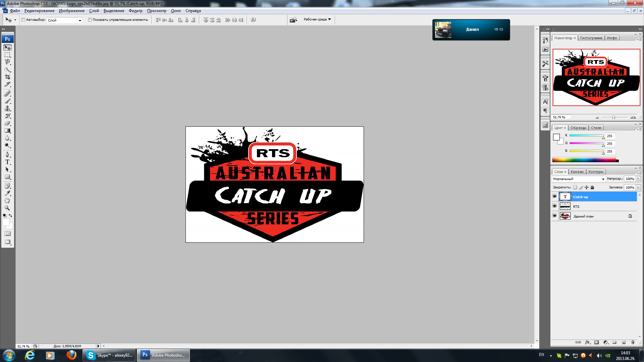Open Go to Bridge icon in options bar

(x=293, y=20)
